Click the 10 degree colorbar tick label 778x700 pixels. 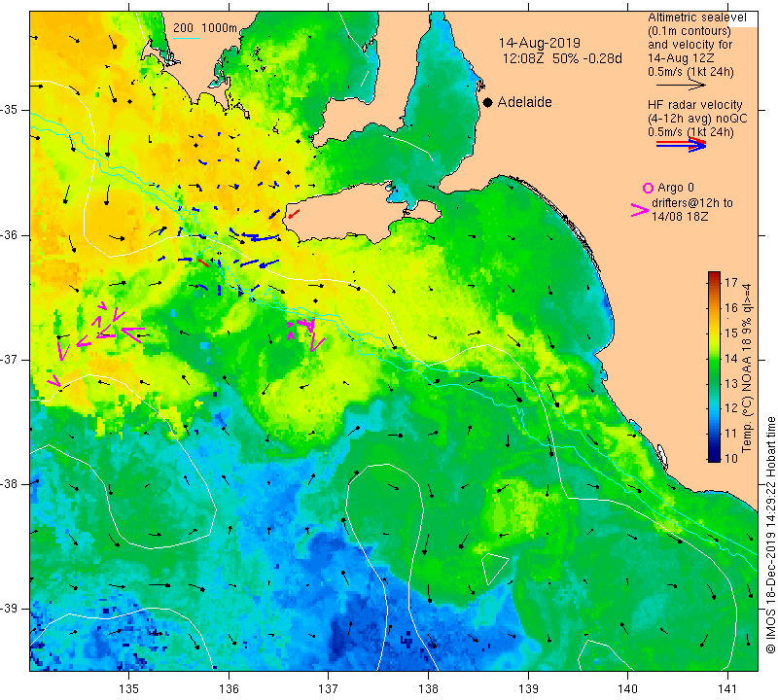click(x=731, y=458)
